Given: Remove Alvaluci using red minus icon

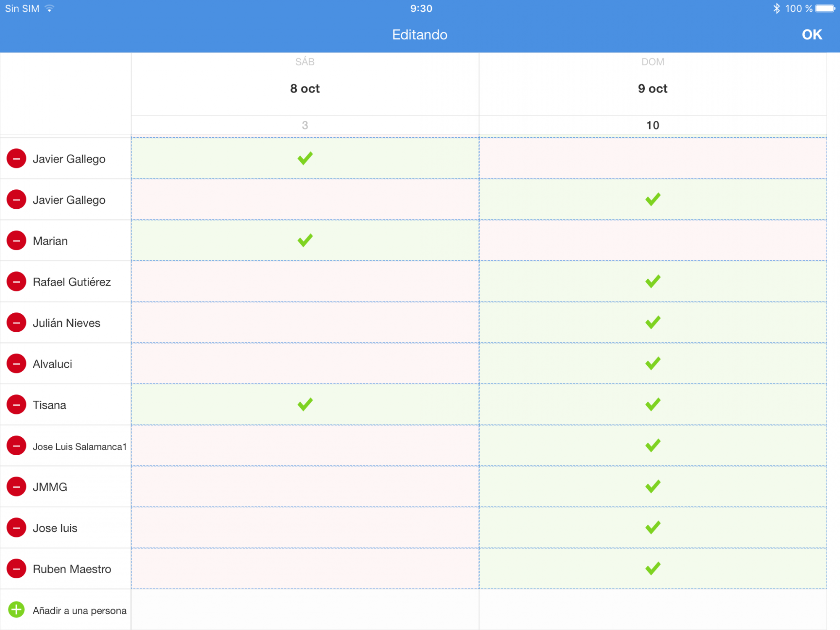Looking at the screenshot, I should point(16,364).
